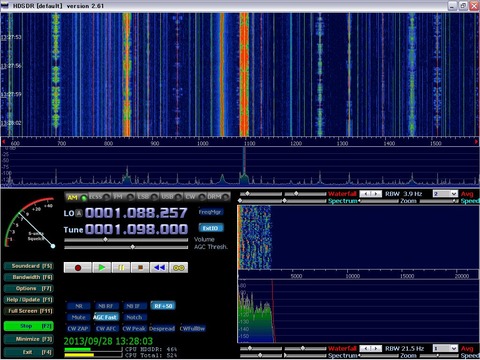This screenshot has height=360, width=480.
Task: Pause playback with the pause icon
Action: pos(121,268)
